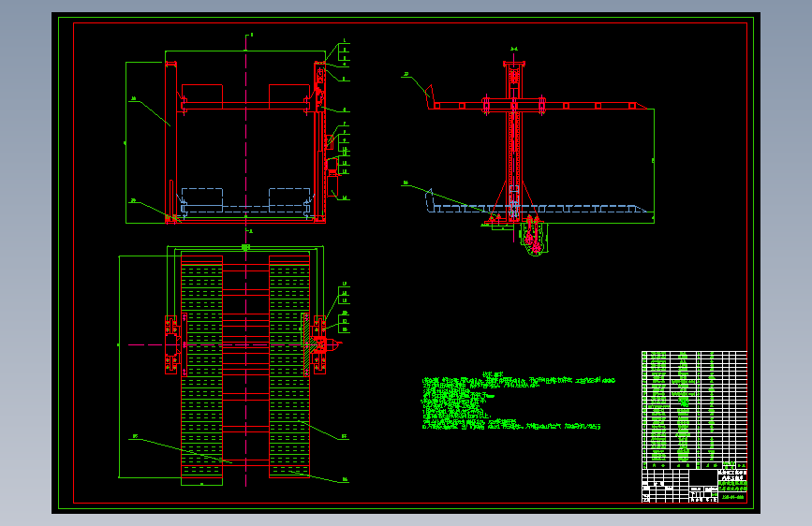Click the right tread plate in plan view
The image size is (812, 526).
tap(289, 367)
